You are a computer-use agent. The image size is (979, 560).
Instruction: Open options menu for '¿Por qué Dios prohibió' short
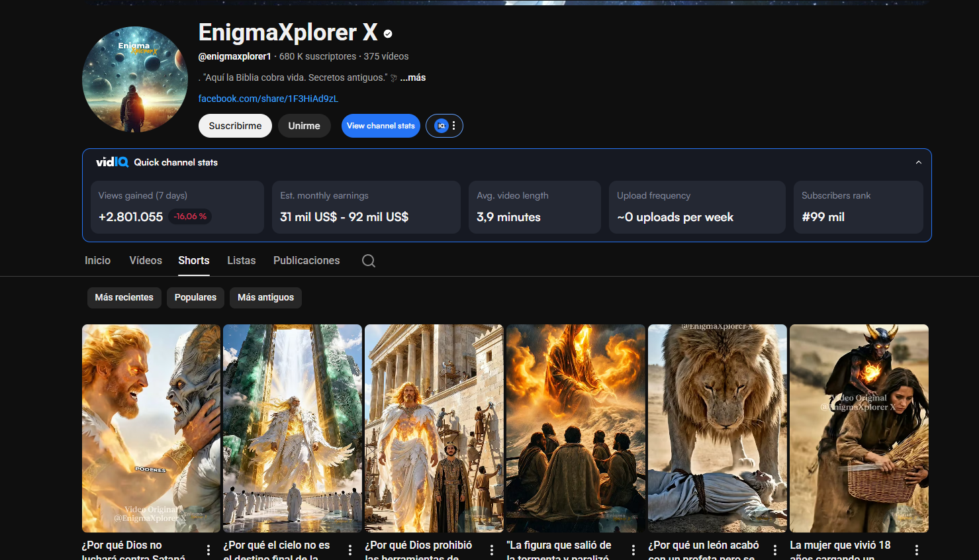[492, 550]
